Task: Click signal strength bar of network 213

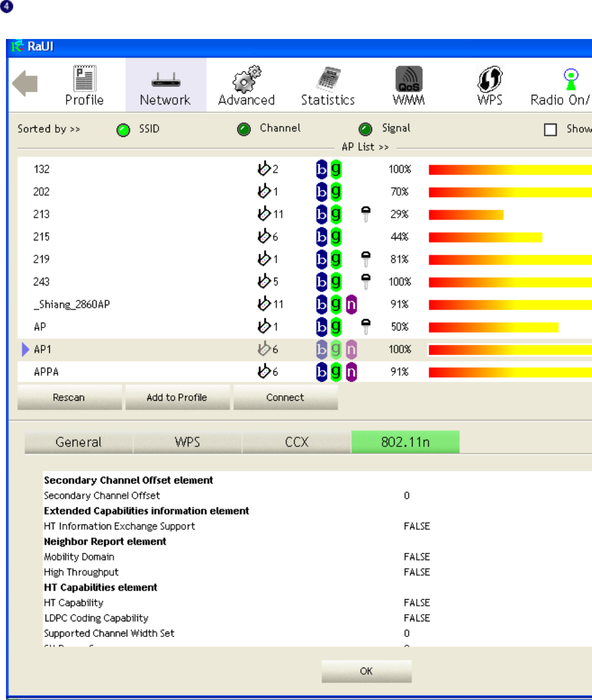Action: pyautogui.click(x=466, y=215)
